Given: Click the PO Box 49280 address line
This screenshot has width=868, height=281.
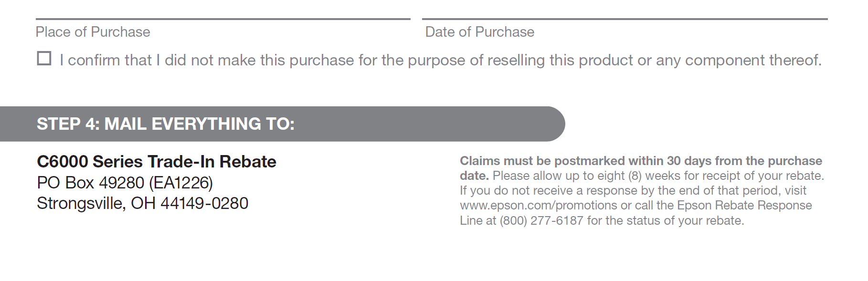Looking at the screenshot, I should tap(125, 183).
